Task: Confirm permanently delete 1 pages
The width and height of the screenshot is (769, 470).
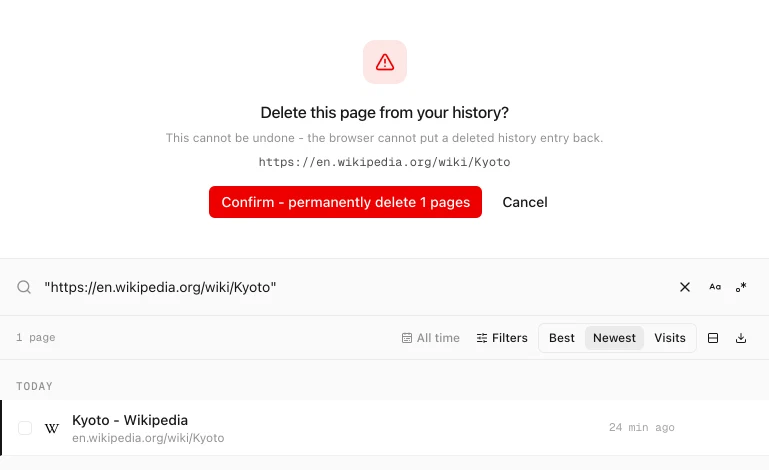Action: (x=345, y=202)
